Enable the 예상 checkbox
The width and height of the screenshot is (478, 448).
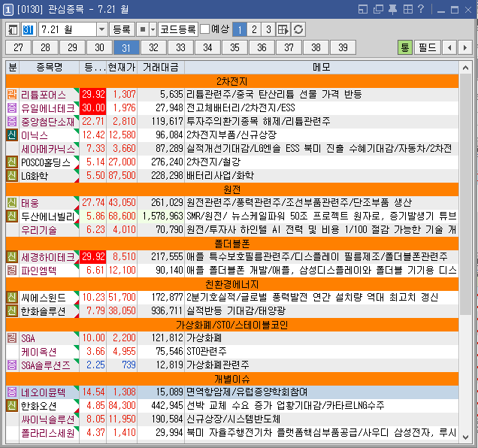click(x=205, y=29)
